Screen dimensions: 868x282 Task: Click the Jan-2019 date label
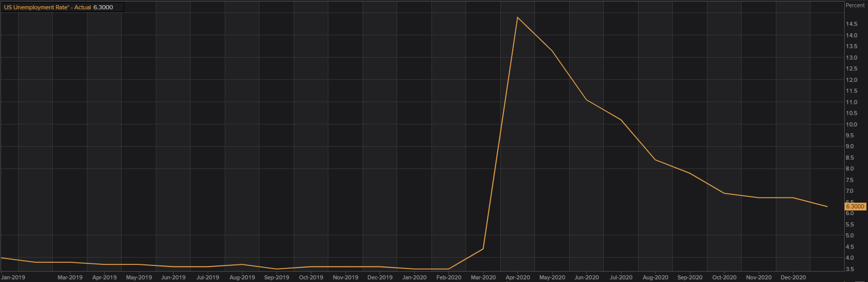[x=12, y=277]
